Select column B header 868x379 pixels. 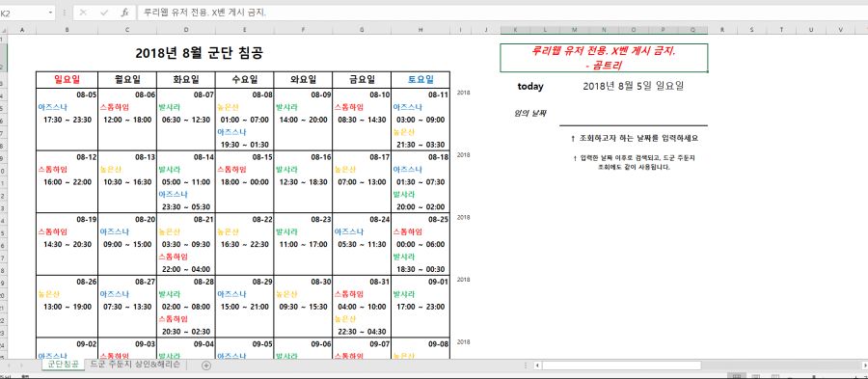(67, 30)
